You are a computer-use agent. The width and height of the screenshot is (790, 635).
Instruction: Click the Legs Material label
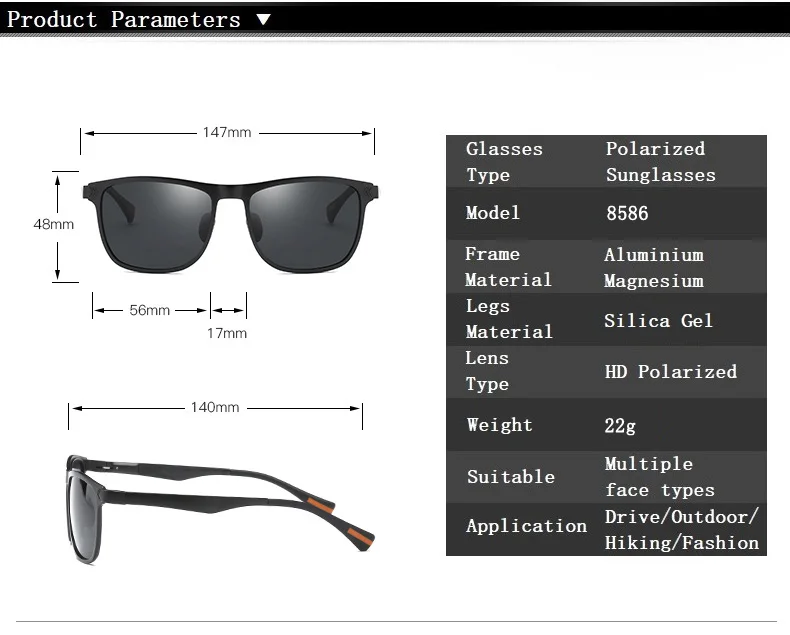point(509,319)
